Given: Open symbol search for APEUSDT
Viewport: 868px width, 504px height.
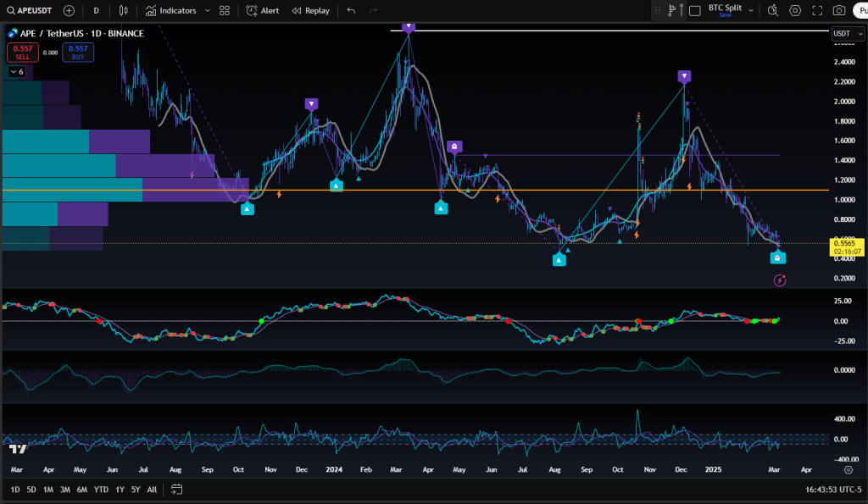Looking at the screenshot, I should coord(30,10).
